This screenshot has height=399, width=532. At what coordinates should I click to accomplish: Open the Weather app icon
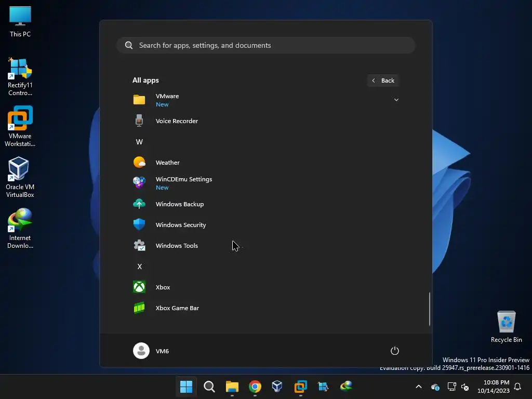point(139,162)
